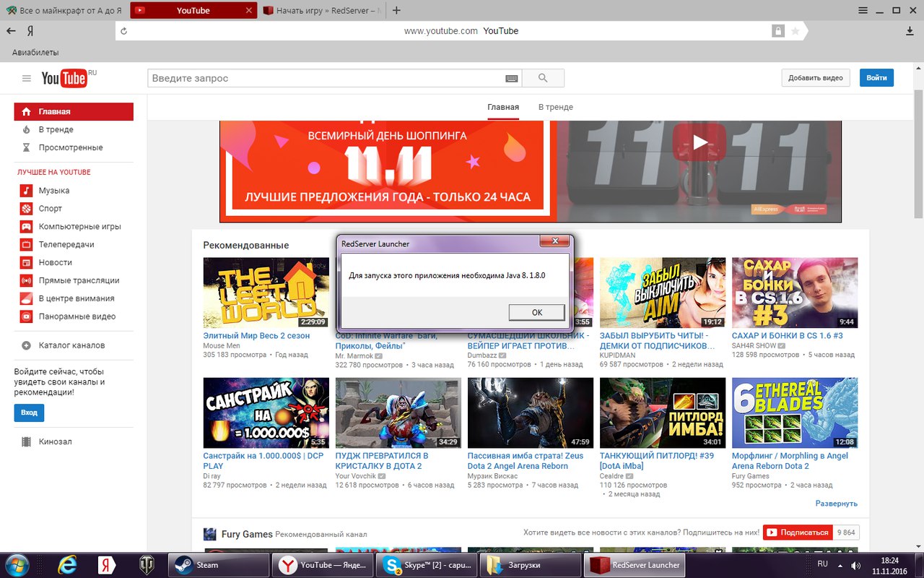Click the volume speaker tray icon
This screenshot has width=924, height=578.
pyautogui.click(x=856, y=565)
